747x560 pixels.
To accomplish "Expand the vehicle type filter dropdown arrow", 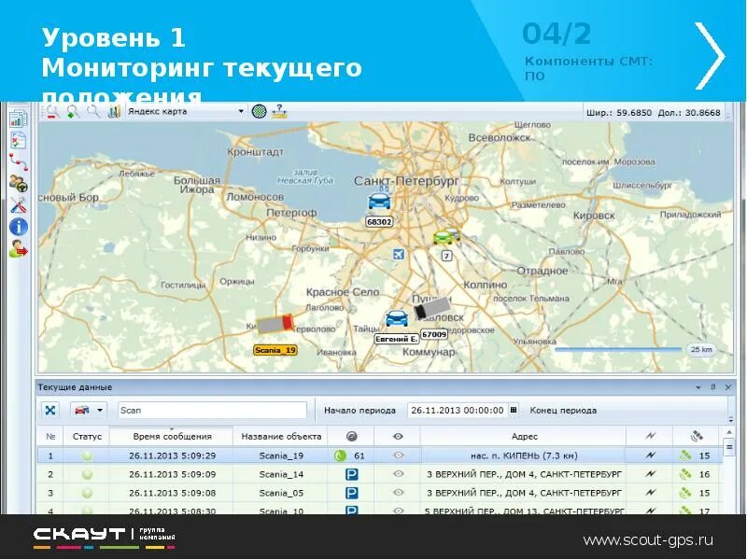I will click(x=100, y=410).
